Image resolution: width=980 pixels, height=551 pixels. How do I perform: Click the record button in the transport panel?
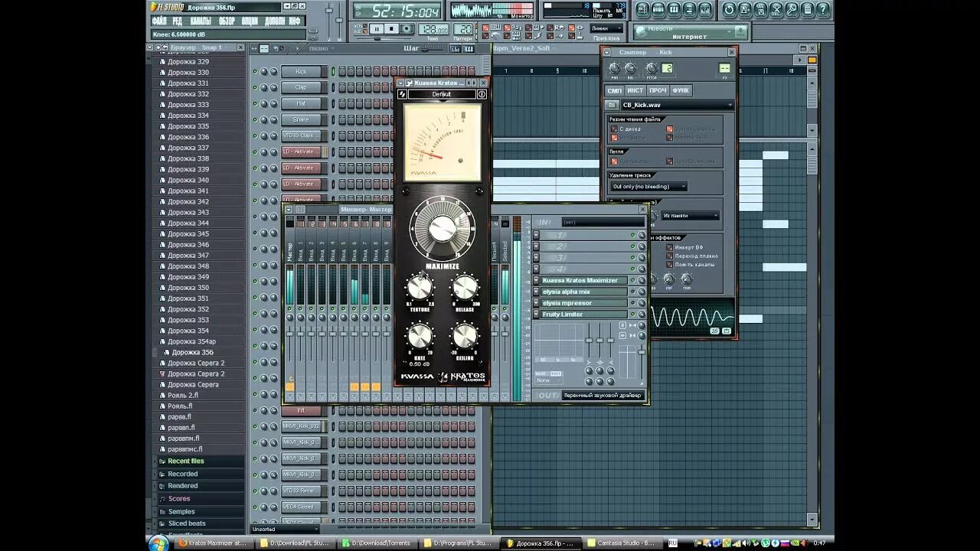tap(407, 28)
